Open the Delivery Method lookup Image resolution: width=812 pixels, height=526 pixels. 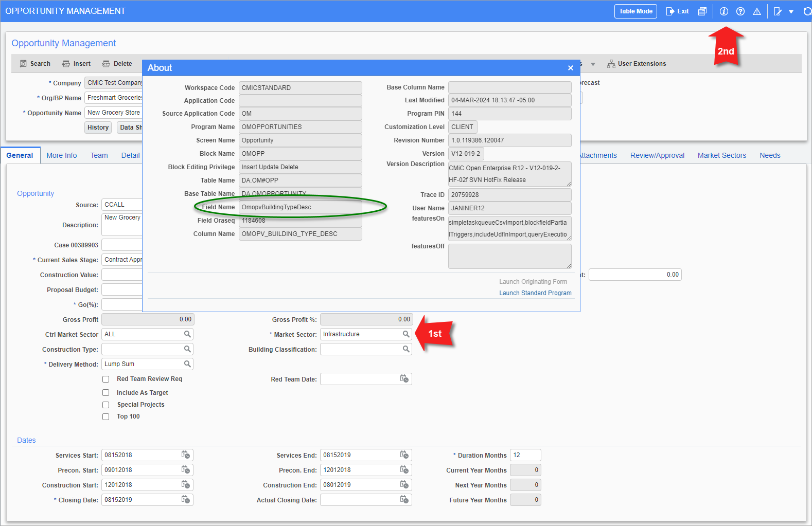click(187, 364)
